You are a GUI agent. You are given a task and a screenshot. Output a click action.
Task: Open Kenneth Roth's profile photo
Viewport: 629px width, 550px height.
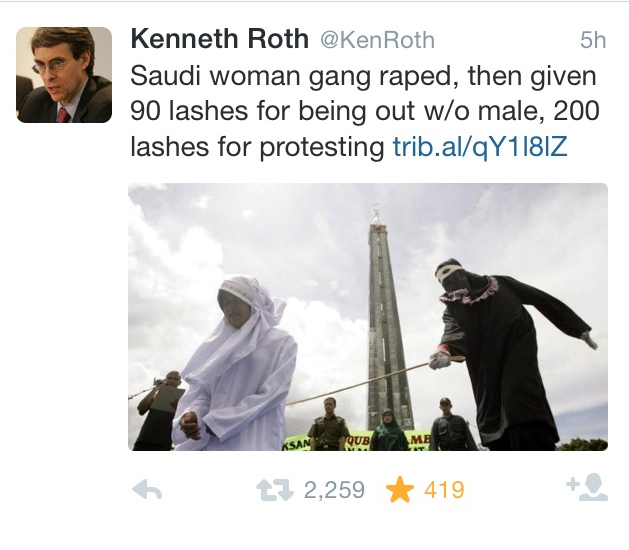point(64,75)
